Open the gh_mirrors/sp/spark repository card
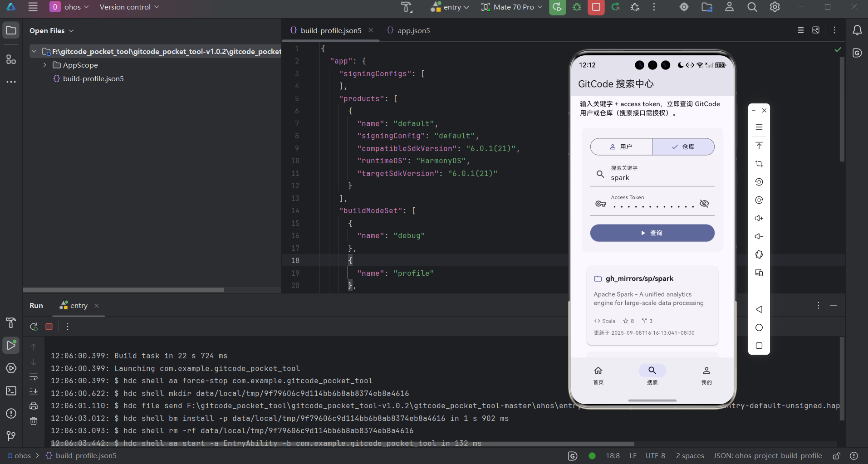 (652, 305)
